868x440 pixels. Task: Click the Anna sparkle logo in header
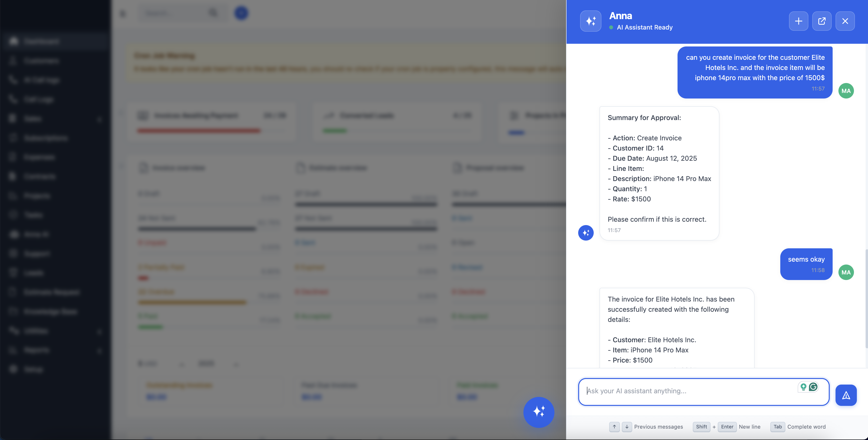coord(590,21)
